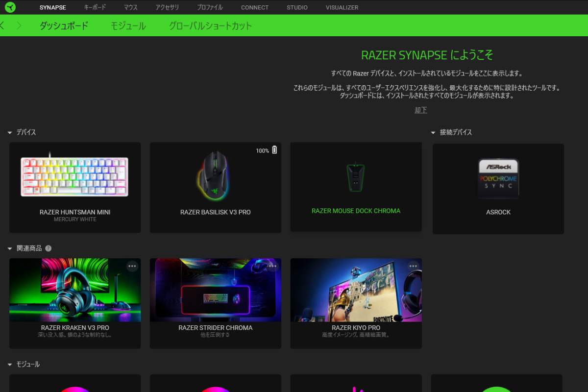The width and height of the screenshot is (588, 392).
Task: Go forward with the right arrow
Action: click(19, 25)
